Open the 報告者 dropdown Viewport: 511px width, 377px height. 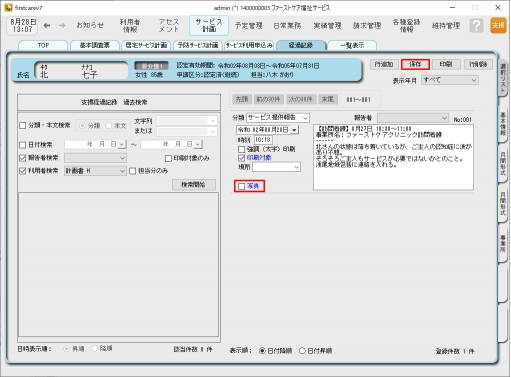point(413,118)
